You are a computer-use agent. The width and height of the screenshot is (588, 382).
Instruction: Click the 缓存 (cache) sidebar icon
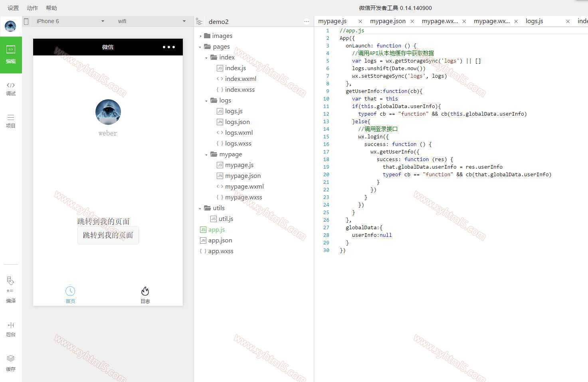coord(11,363)
